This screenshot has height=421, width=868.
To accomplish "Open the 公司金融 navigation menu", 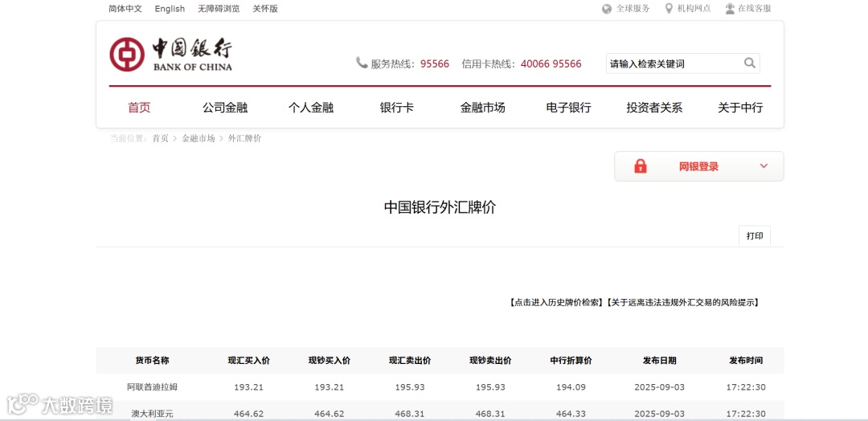I will [225, 108].
